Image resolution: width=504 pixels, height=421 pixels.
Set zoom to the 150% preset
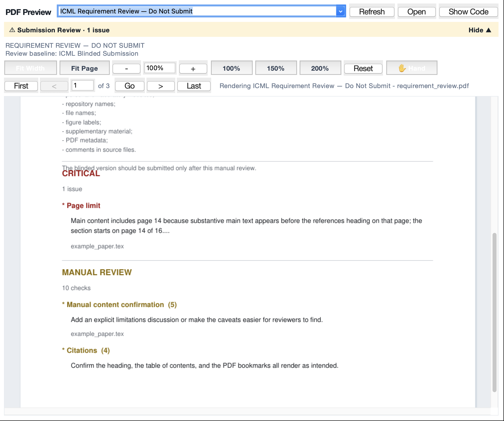pos(276,68)
